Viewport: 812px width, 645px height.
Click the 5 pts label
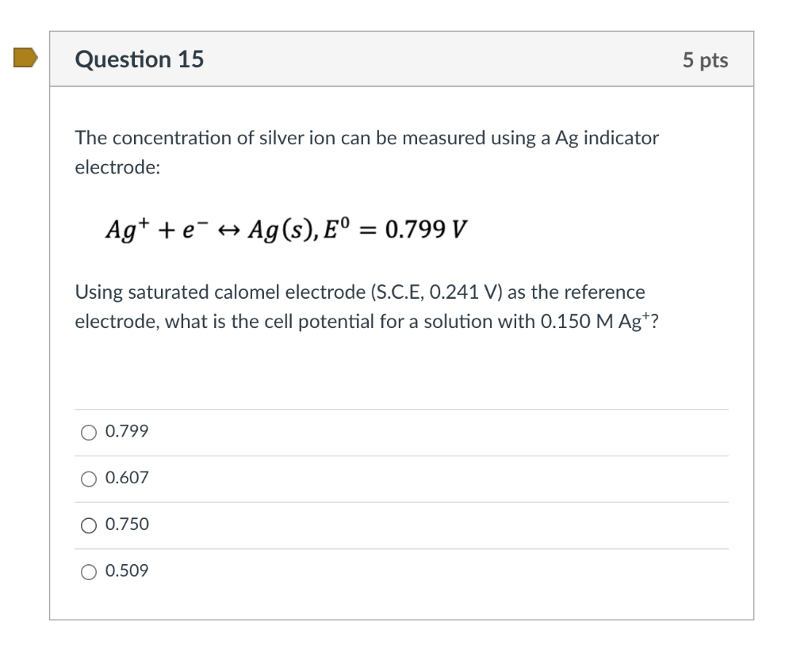707,59
